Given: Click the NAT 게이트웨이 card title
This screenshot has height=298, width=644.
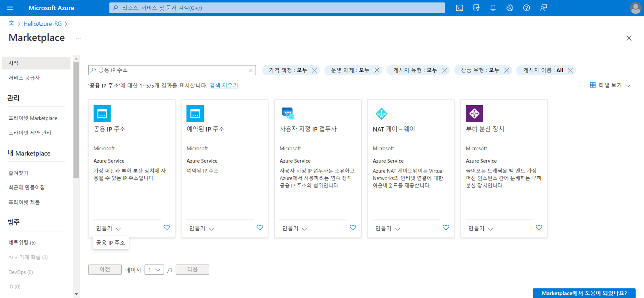Looking at the screenshot, I should (394, 129).
